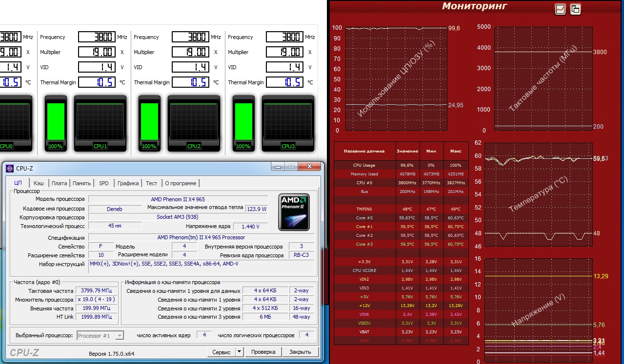624x364 pixels.
Task: Open the О программе tab in CPU-Z
Action: [181, 183]
